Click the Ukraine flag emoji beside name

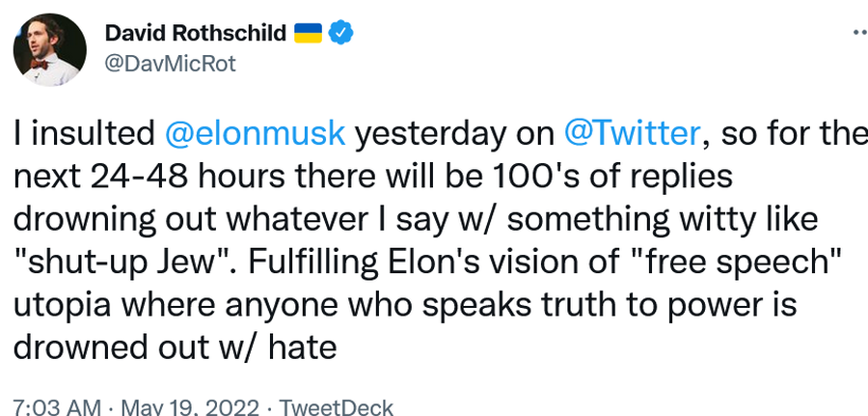[309, 34]
